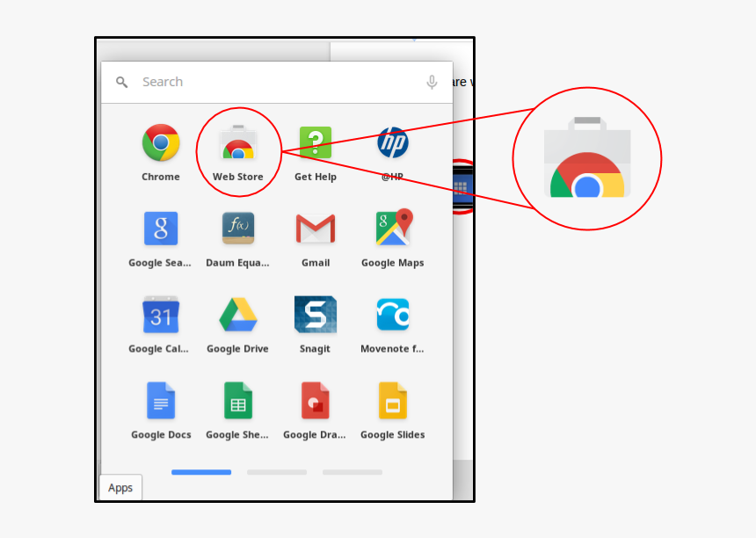Launch Google Maps app
The height and width of the screenshot is (538, 756).
point(394,227)
